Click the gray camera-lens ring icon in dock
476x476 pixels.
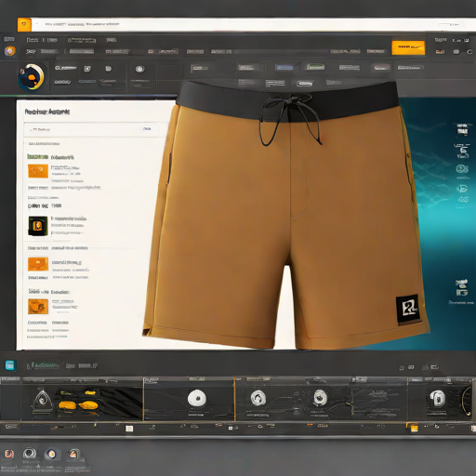pos(30,454)
